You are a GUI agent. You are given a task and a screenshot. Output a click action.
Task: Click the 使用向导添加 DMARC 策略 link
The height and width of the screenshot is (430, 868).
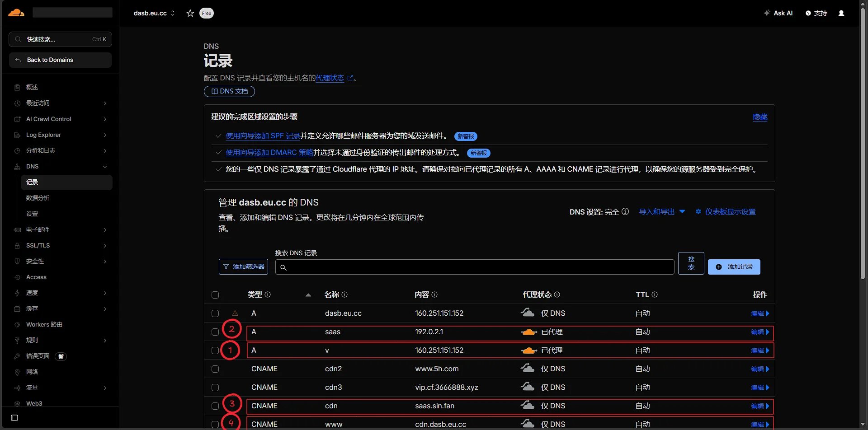pyautogui.click(x=269, y=153)
